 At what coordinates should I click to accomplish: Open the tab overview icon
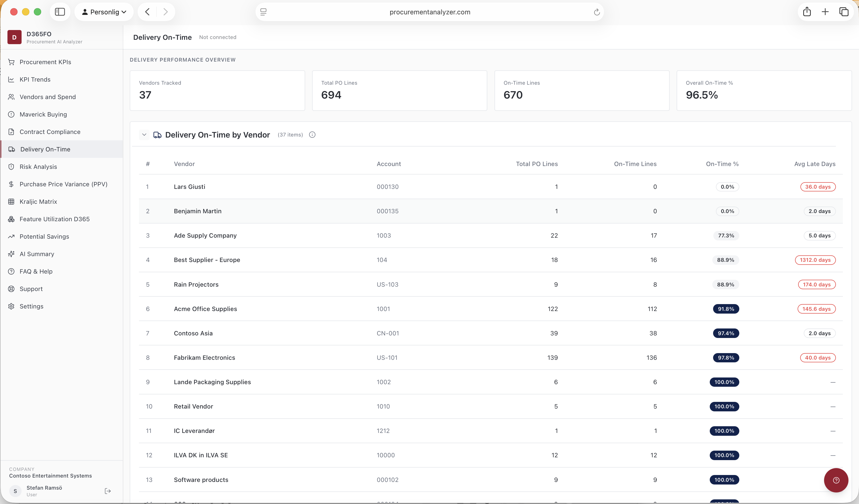[844, 12]
